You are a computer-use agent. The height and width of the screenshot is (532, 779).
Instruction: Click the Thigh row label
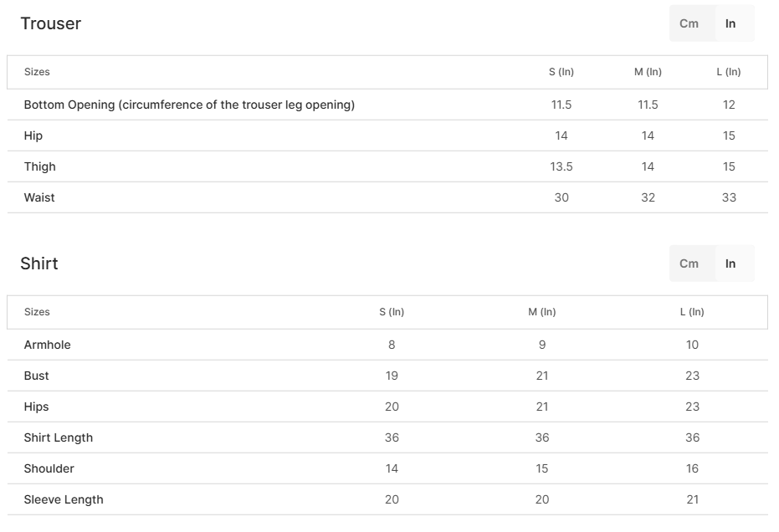40,166
